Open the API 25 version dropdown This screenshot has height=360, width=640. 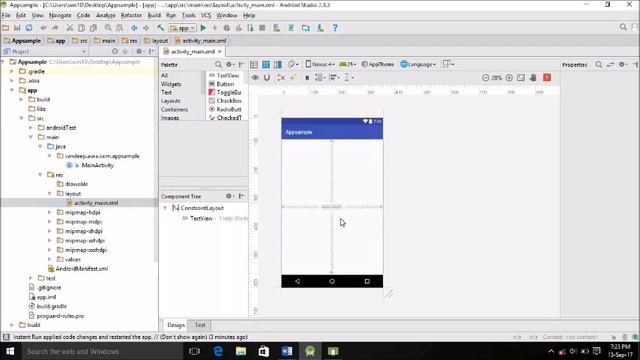point(348,64)
